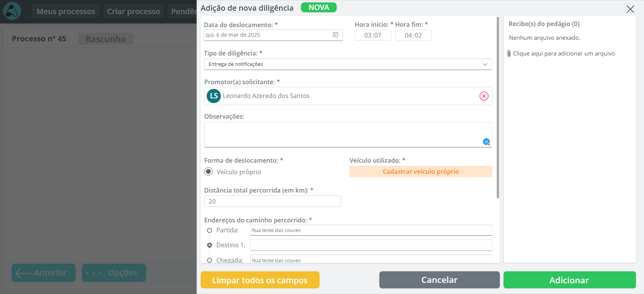Click the green NOVA badge
This screenshot has height=294, width=644.
point(319,7)
